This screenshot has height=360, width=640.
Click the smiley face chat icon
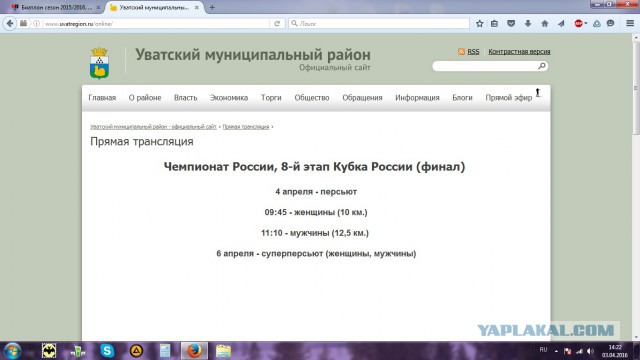[x=611, y=24]
